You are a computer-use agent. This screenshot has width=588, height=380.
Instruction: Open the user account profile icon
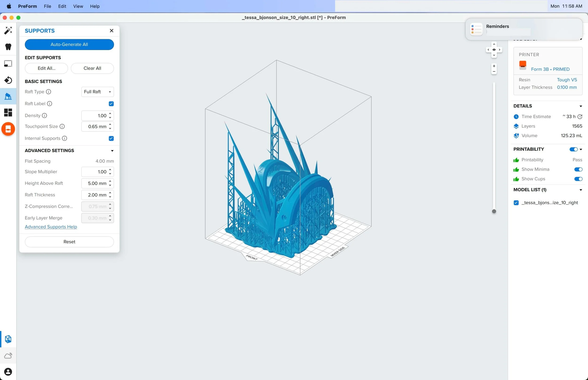pos(8,372)
